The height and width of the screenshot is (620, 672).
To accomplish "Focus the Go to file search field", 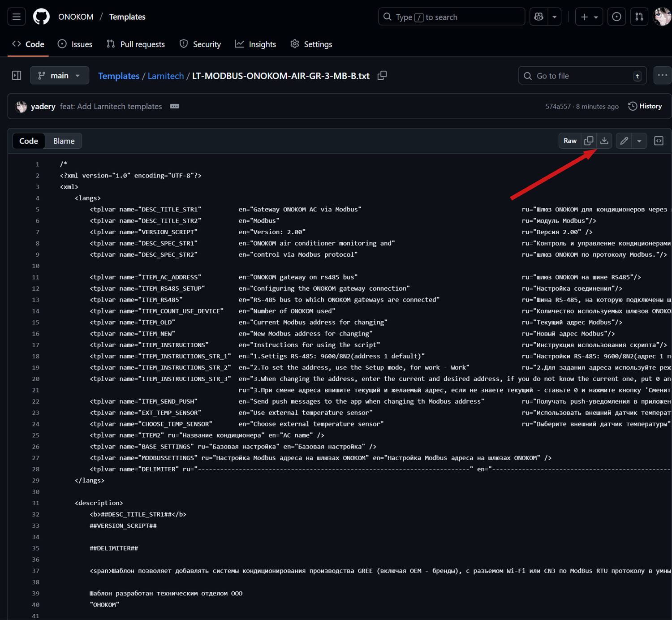I will (582, 76).
